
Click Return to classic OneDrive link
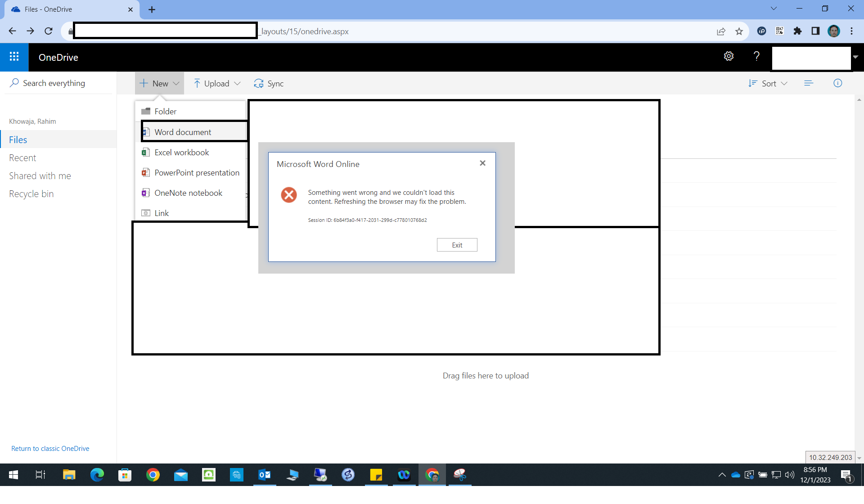50,449
